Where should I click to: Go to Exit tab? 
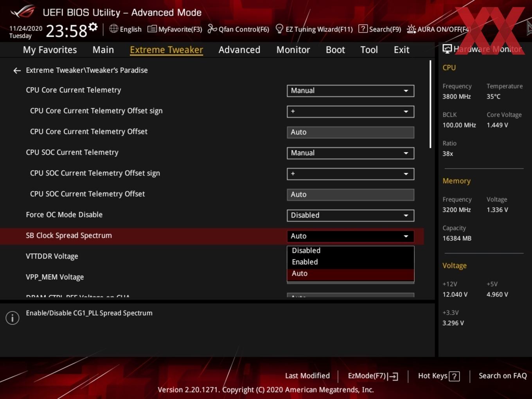coord(401,50)
